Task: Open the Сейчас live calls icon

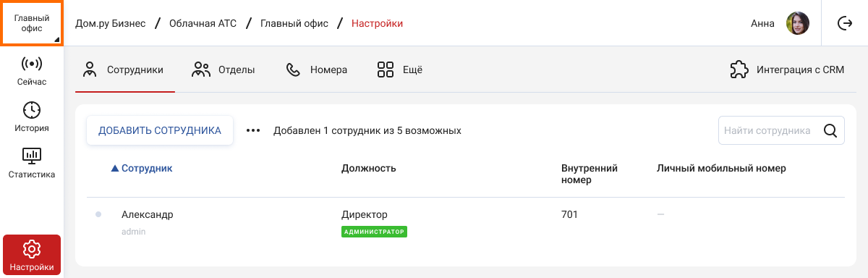Action: (32, 64)
